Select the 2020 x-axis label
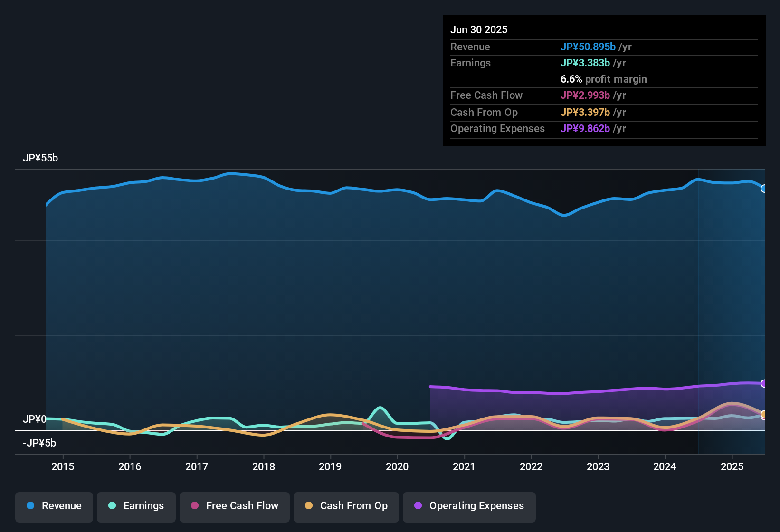The height and width of the screenshot is (532, 780). click(x=397, y=466)
